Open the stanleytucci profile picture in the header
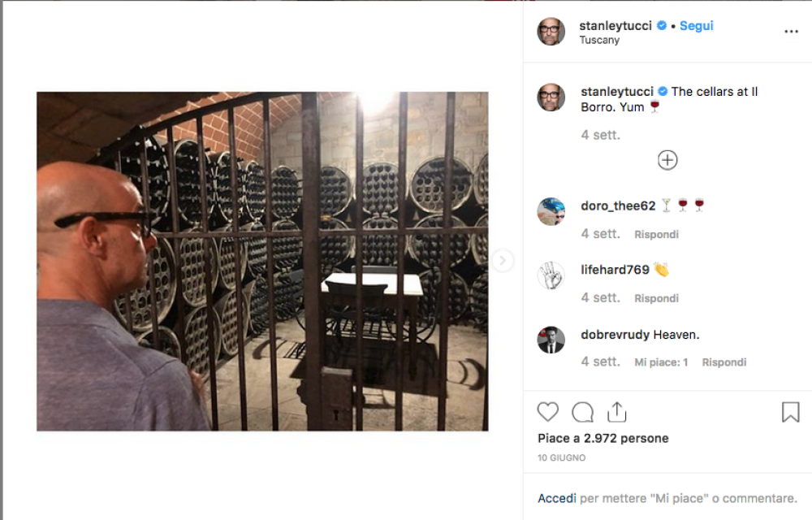Screen dimensions: 812x520 [x=551, y=32]
